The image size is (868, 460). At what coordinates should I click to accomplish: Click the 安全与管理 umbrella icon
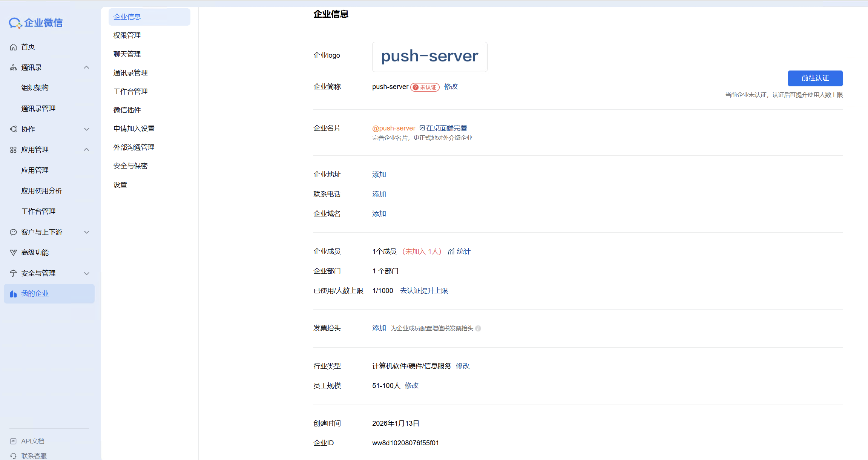(13, 273)
